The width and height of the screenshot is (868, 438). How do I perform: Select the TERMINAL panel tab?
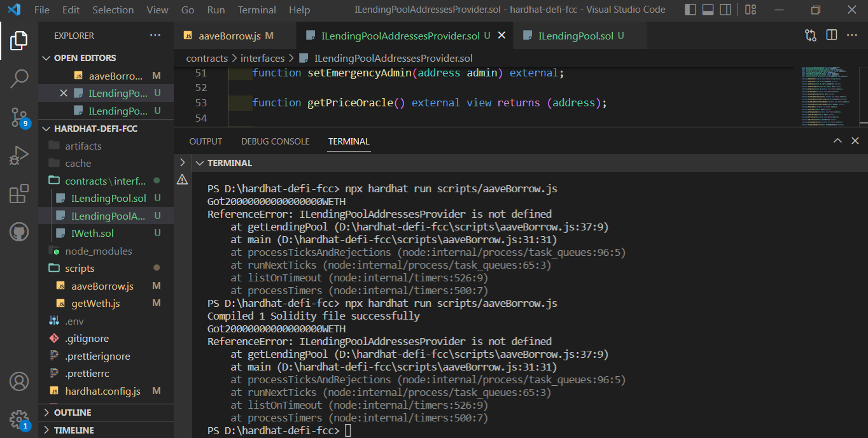coord(349,141)
